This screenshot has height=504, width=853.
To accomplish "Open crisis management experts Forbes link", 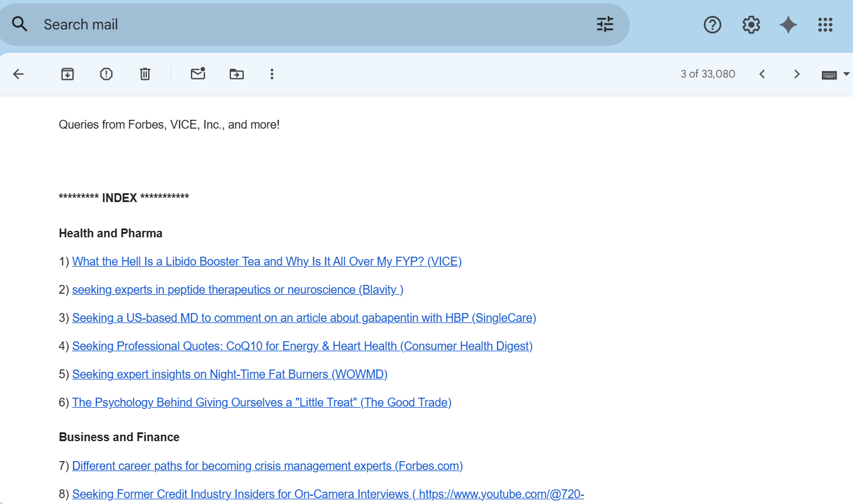I will pos(267,466).
